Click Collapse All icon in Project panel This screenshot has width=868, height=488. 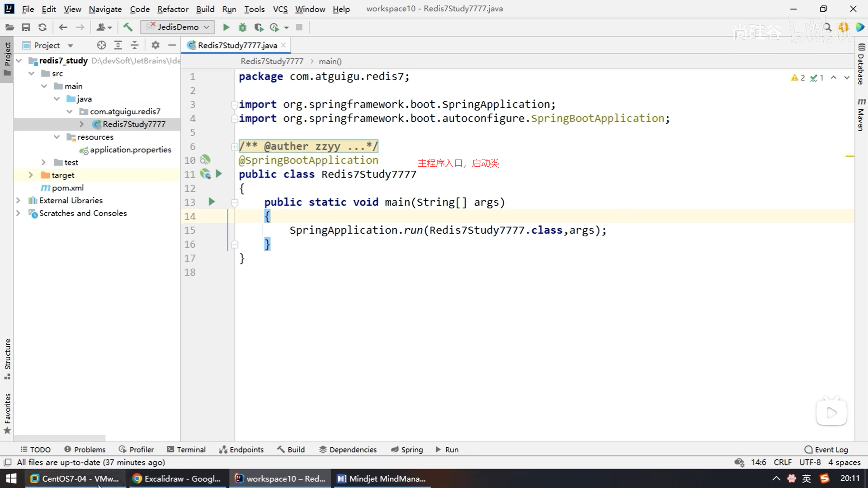pyautogui.click(x=135, y=45)
